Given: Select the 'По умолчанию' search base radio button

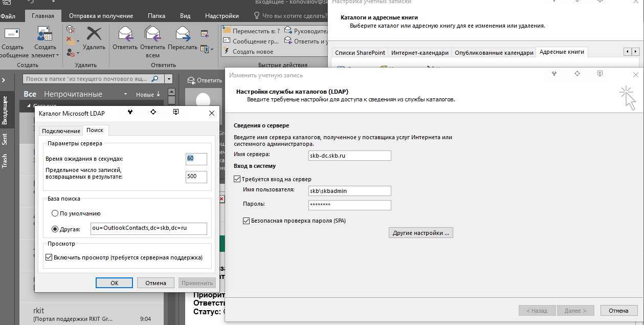Looking at the screenshot, I should 55,213.
